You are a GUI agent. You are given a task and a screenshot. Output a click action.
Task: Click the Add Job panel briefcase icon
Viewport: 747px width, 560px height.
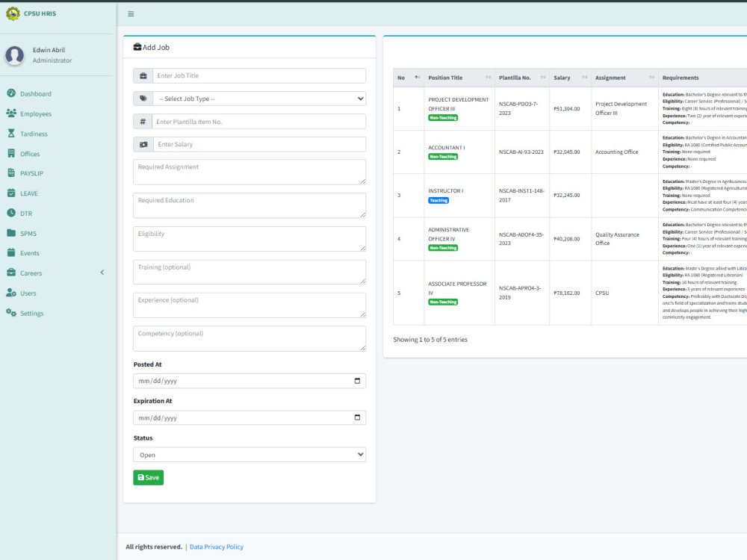(137, 46)
